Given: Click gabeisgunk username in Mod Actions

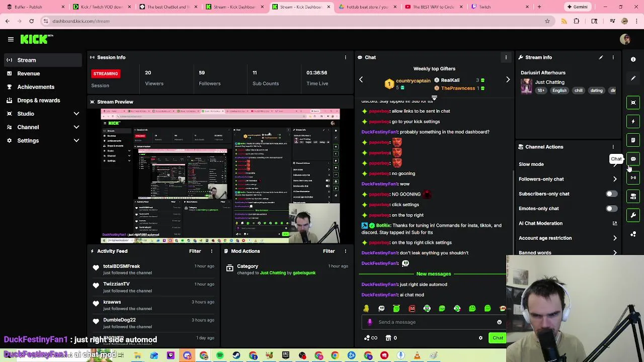Looking at the screenshot, I should (304, 273).
